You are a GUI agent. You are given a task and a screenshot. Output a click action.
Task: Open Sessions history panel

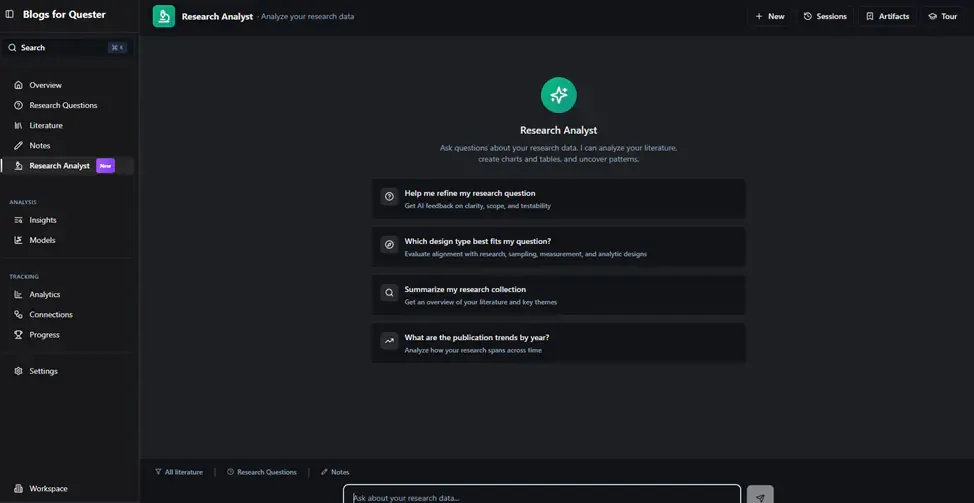point(825,16)
